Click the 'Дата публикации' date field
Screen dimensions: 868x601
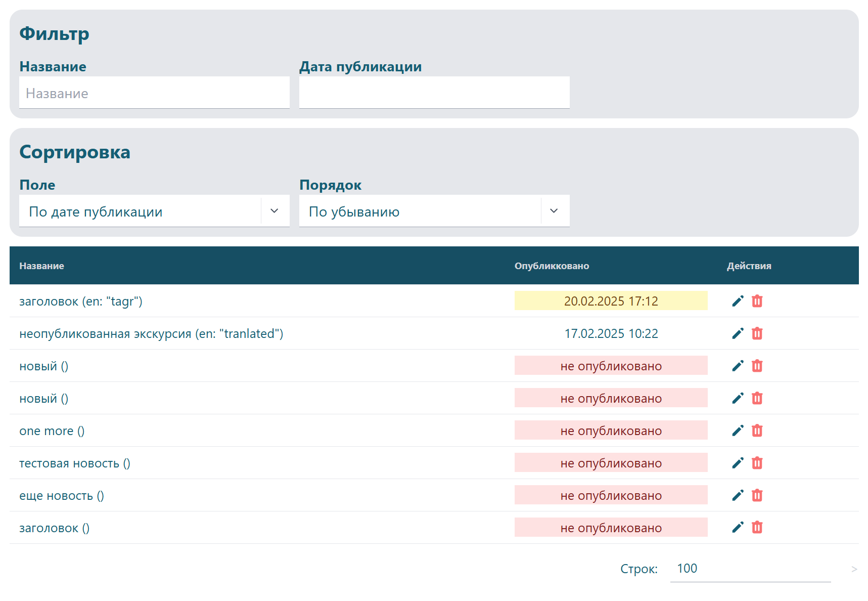(x=434, y=93)
